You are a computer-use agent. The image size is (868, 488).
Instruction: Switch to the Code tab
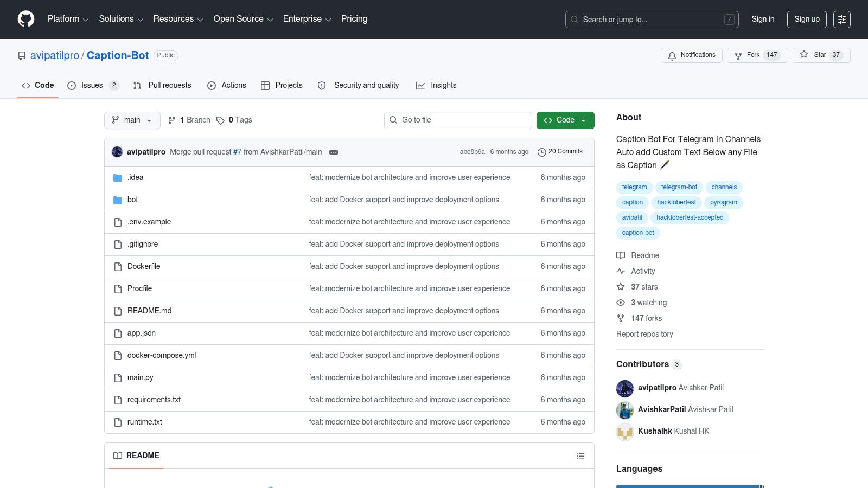38,86
